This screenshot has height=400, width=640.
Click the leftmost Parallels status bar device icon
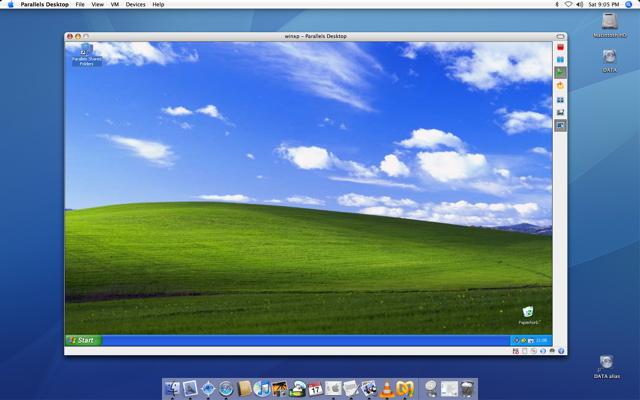coord(516,351)
